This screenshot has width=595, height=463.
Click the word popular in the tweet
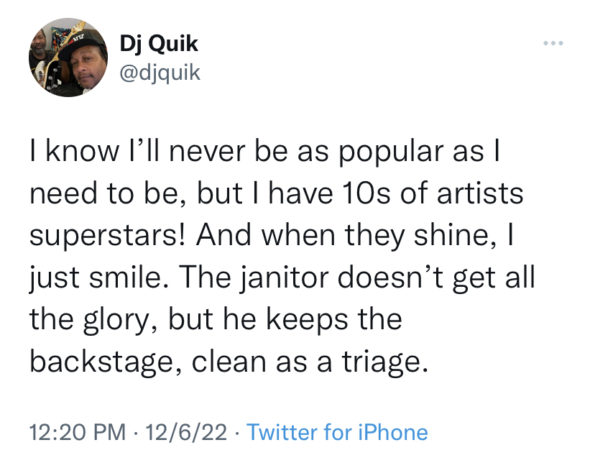coord(391,152)
